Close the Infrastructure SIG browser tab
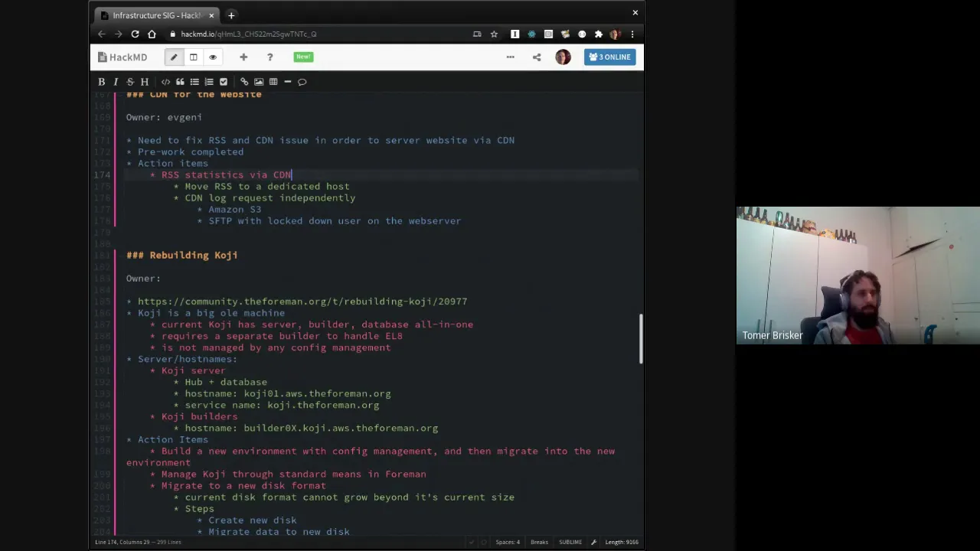Screen dimensions: 980x551 (211, 15)
